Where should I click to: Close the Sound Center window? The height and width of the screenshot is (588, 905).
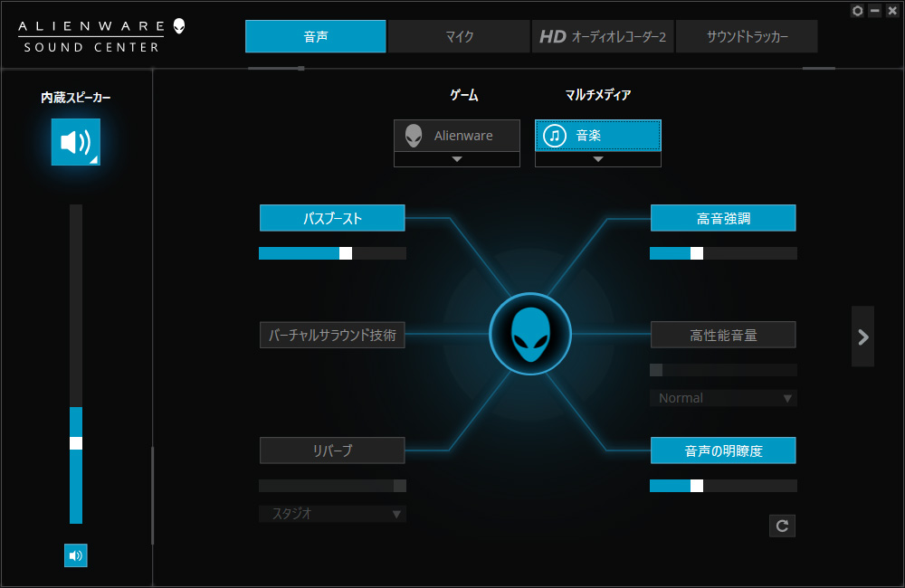[892, 10]
